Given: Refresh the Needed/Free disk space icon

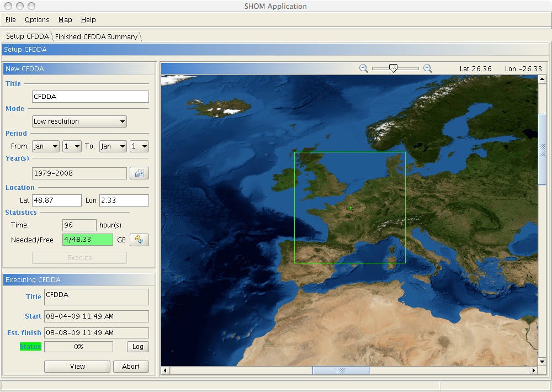Looking at the screenshot, I should pos(139,240).
